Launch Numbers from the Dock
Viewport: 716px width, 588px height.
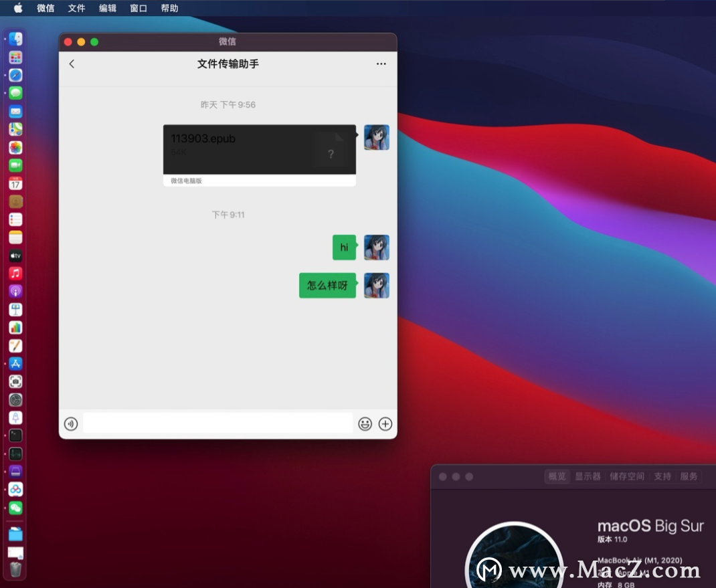15,327
